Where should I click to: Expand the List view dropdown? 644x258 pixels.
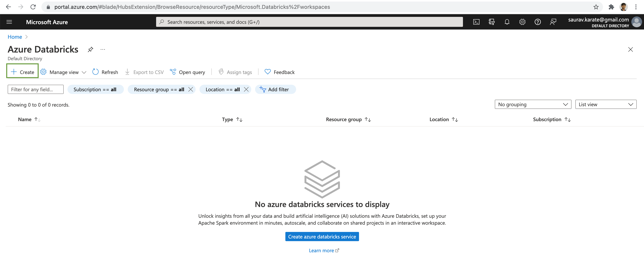606,104
